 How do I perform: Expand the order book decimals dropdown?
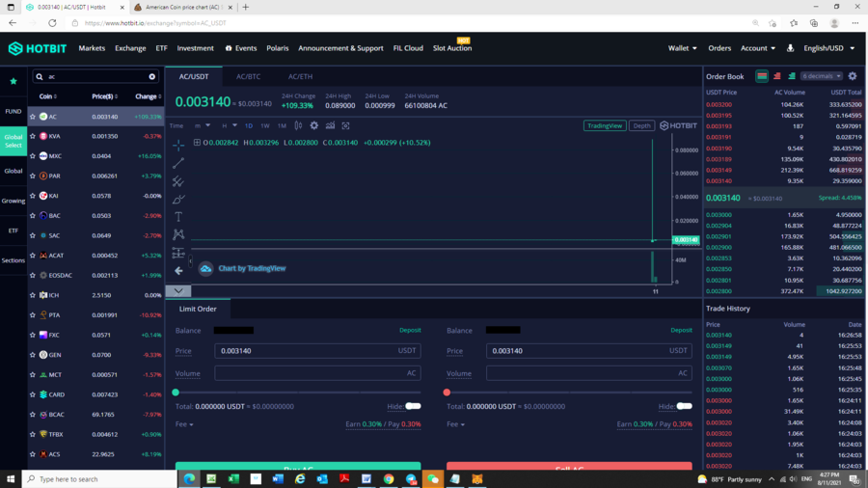[x=821, y=76]
